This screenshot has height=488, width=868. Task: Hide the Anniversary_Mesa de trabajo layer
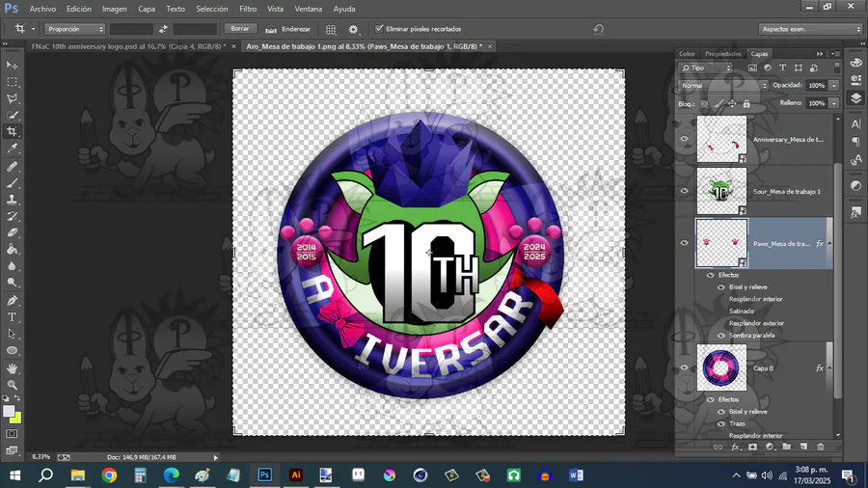point(684,140)
